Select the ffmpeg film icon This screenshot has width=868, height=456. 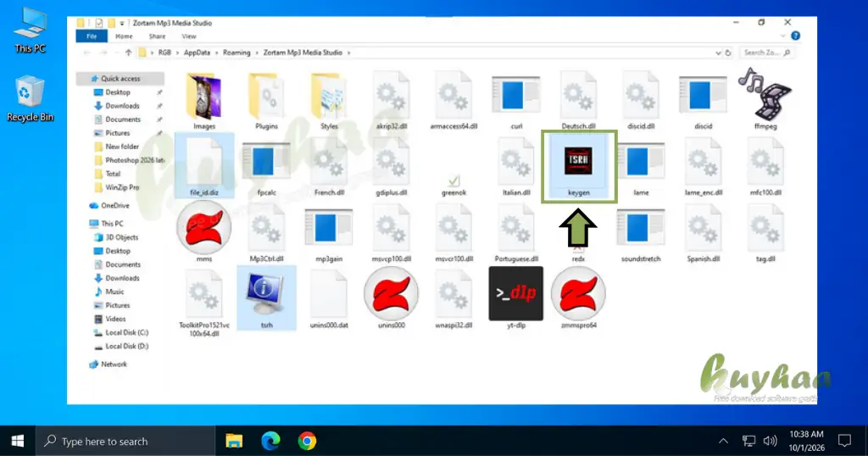click(765, 95)
